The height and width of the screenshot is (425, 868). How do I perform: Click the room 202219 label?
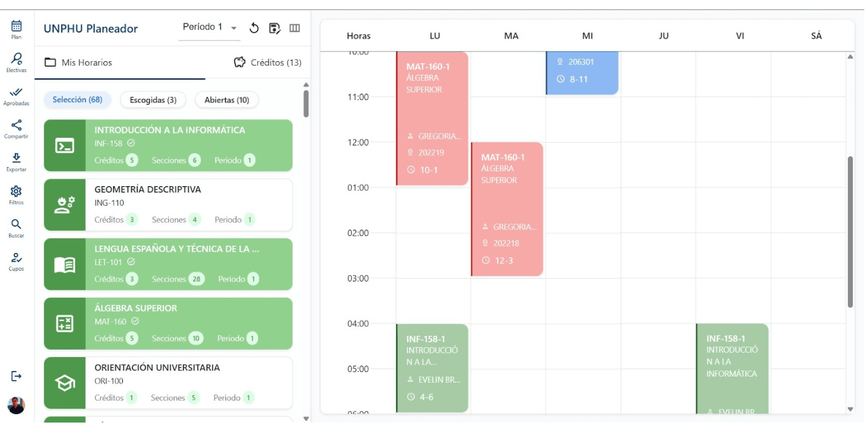point(431,153)
